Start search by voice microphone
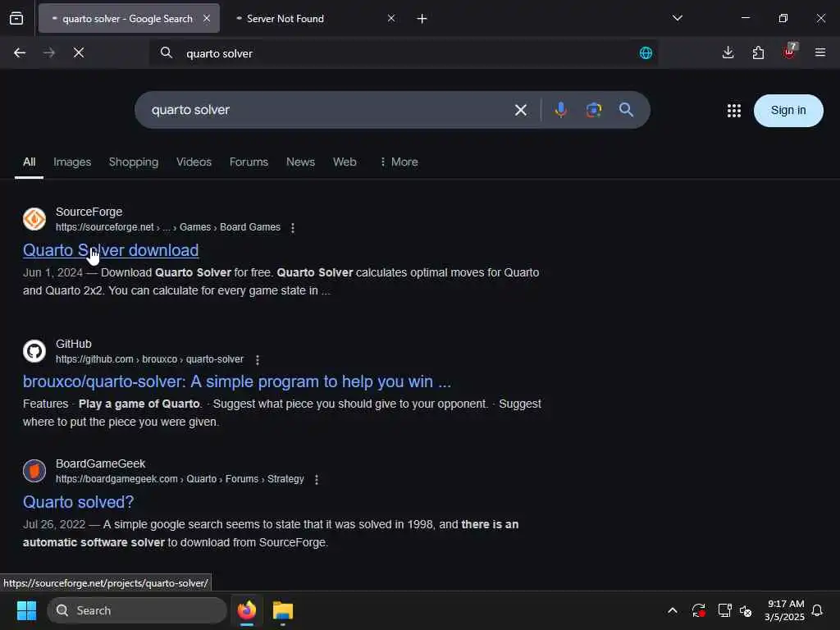Image resolution: width=840 pixels, height=630 pixels. [x=561, y=110]
